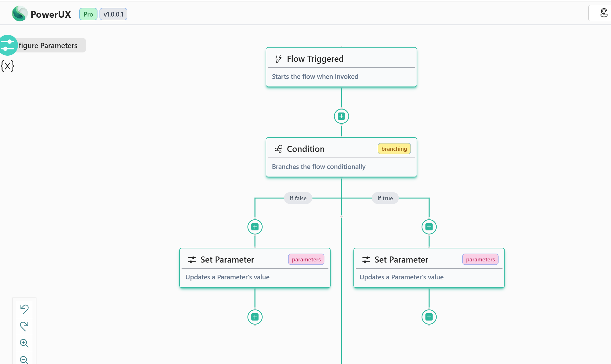Select the zoom in magnifier icon
Viewport: 611px width, 364px height.
click(24, 343)
